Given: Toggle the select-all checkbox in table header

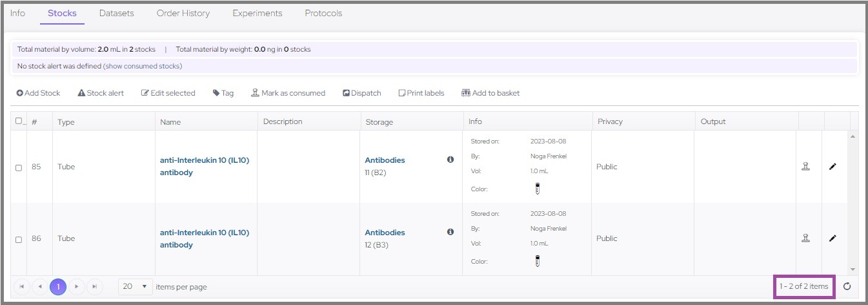Looking at the screenshot, I should [x=19, y=121].
